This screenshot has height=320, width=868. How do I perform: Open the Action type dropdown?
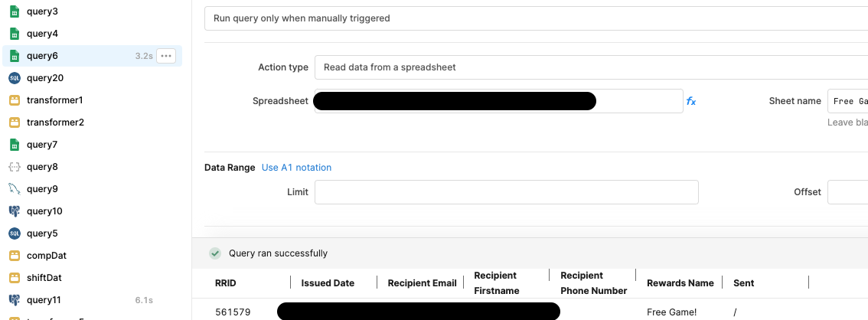tap(591, 67)
